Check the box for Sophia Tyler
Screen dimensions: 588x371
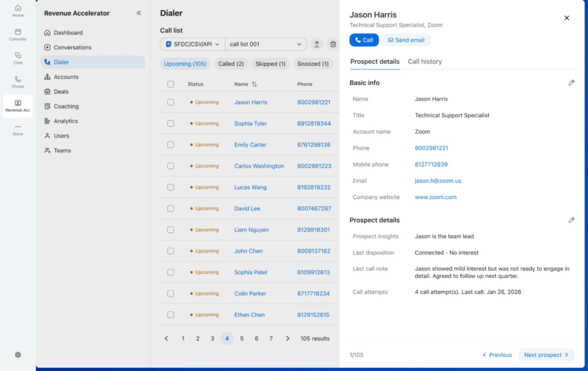pos(171,123)
